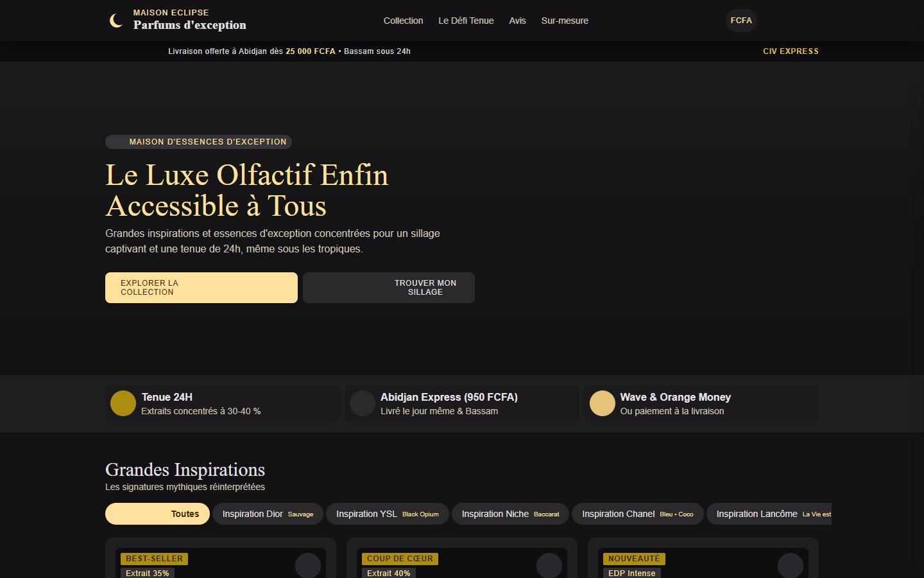Click the round icon beside Wave & Orange Money
The width and height of the screenshot is (924, 578).
coord(603,403)
